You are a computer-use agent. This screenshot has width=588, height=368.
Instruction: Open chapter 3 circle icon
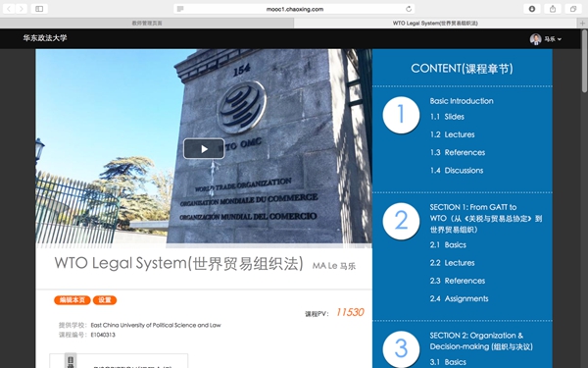(401, 348)
